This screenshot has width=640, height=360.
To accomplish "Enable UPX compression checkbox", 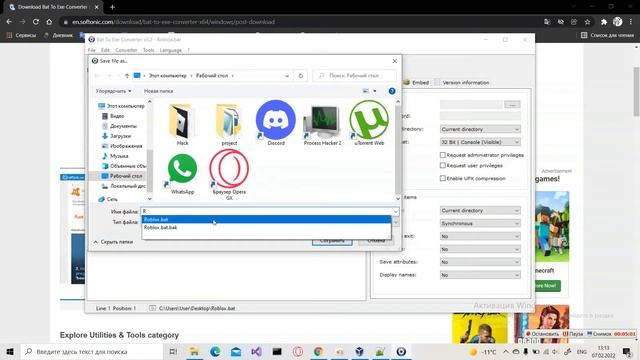I will (442, 178).
